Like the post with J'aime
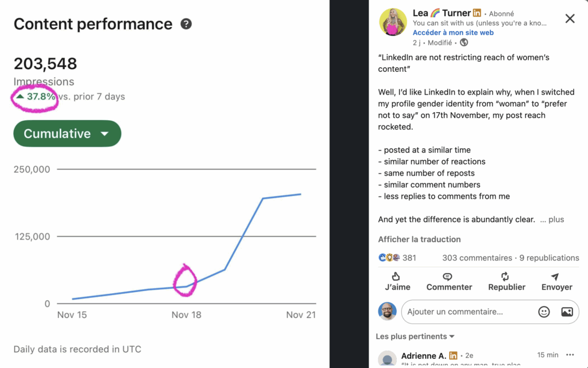The height and width of the screenshot is (368, 588). [x=396, y=277]
